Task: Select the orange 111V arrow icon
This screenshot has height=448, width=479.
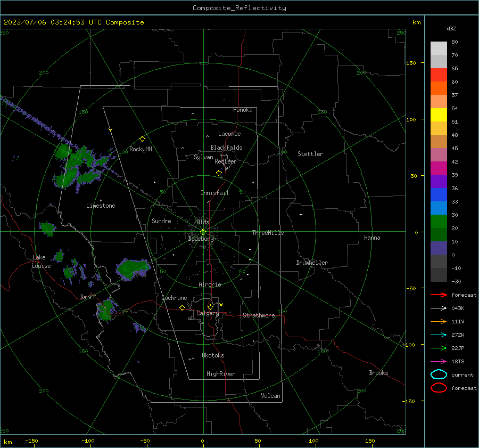Action: click(439, 321)
